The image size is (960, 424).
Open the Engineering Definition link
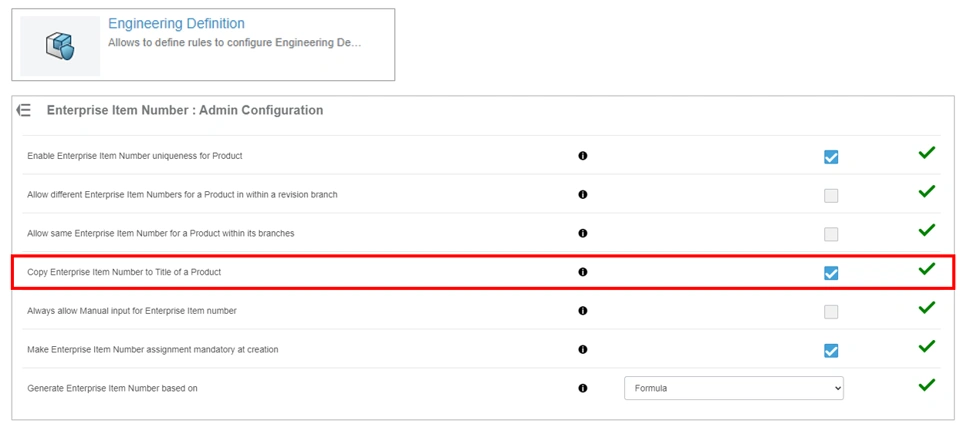176,23
